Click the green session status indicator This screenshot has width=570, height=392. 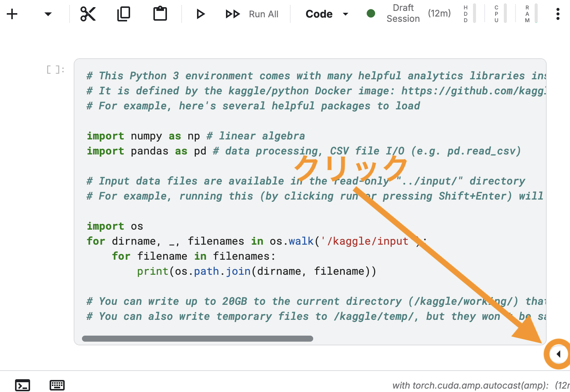(371, 14)
